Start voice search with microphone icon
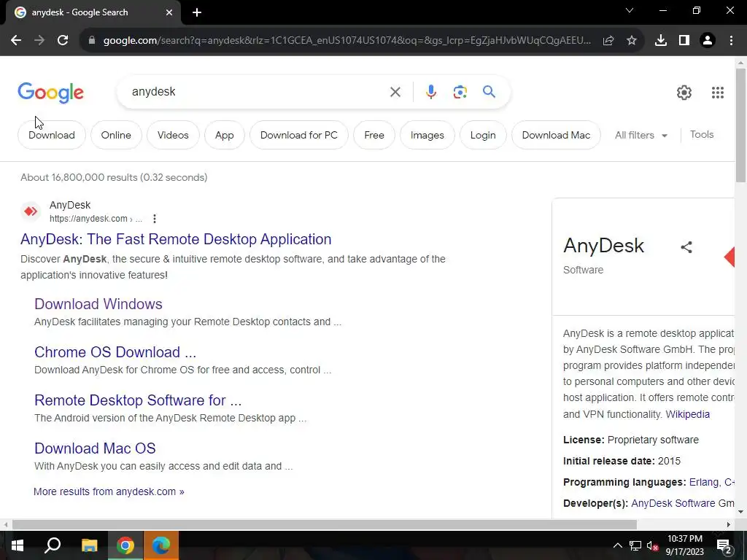This screenshot has height=560, width=747. pyautogui.click(x=430, y=92)
